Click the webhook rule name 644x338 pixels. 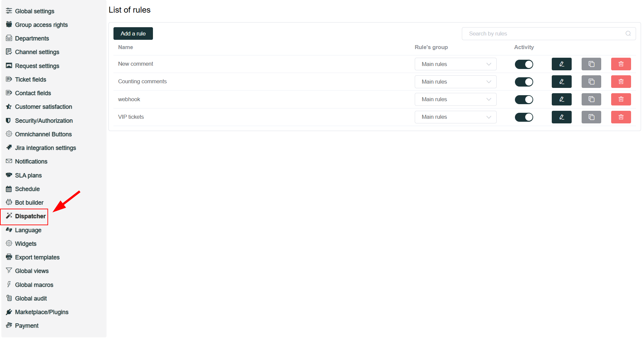pyautogui.click(x=129, y=99)
